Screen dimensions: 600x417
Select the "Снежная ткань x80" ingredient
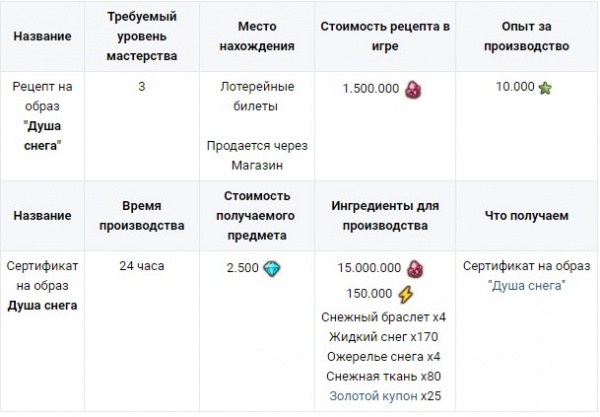pyautogui.click(x=384, y=376)
